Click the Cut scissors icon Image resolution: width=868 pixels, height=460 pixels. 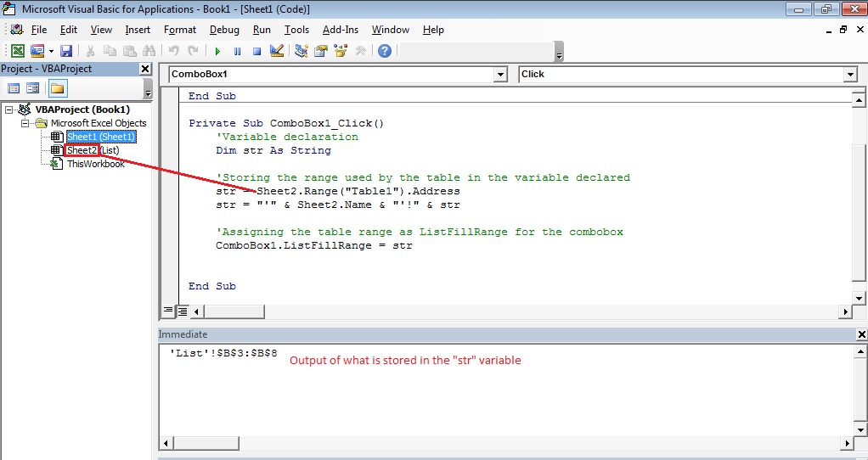coord(90,51)
